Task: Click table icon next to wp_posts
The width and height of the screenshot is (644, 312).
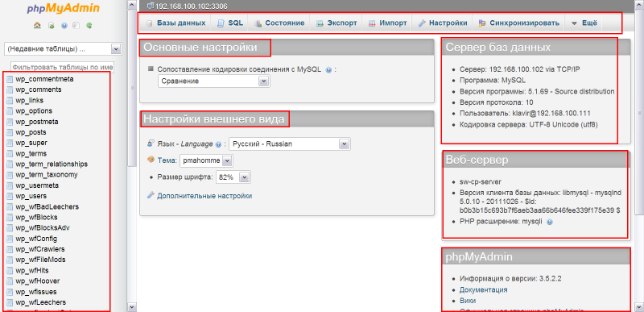Action: coord(10,132)
